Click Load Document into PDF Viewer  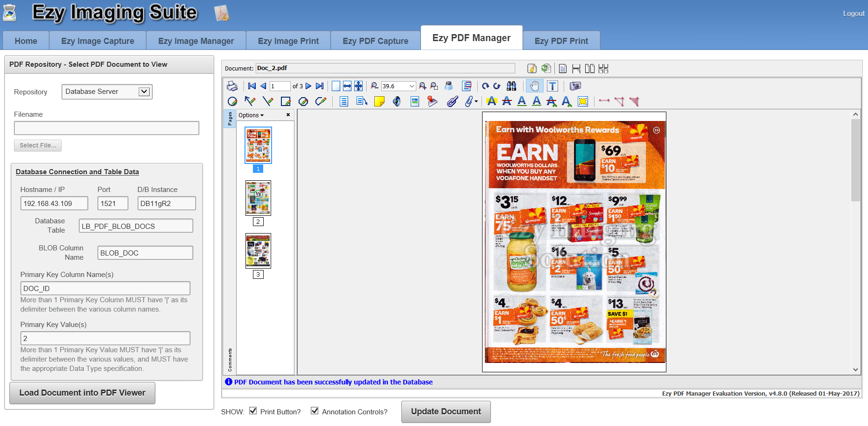pyautogui.click(x=82, y=393)
